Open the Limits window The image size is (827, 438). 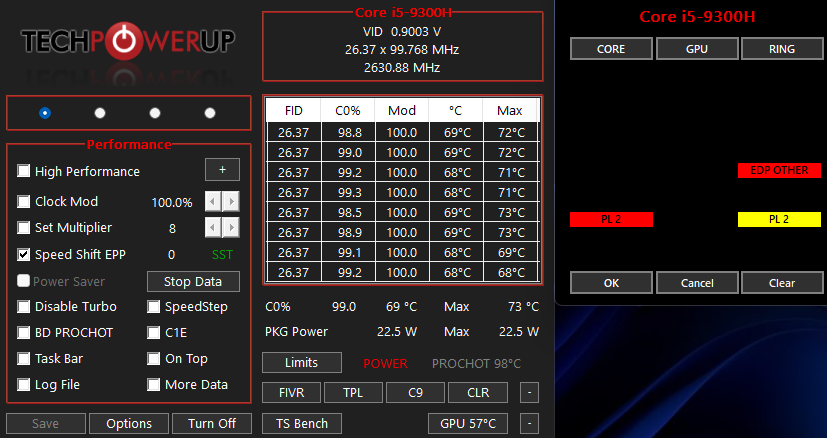[302, 363]
